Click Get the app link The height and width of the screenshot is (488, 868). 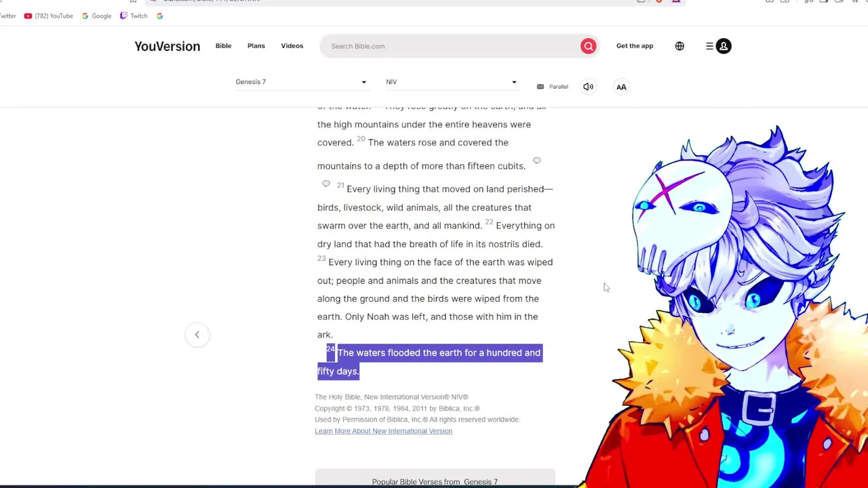635,45
